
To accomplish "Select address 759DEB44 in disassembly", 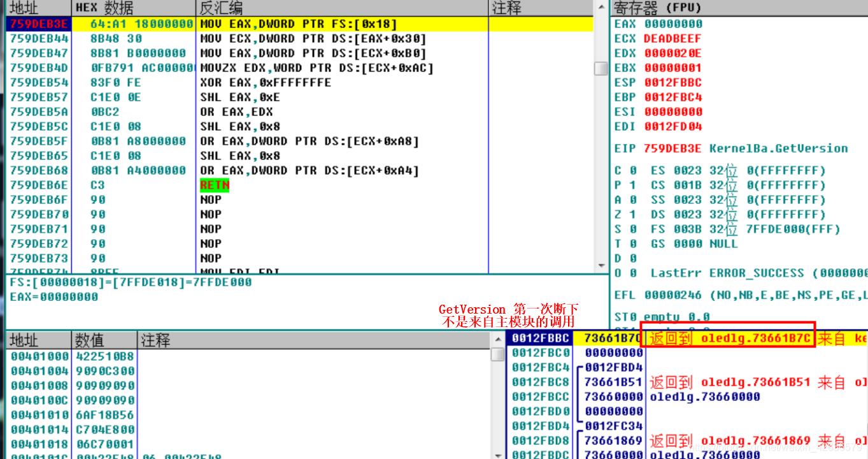I will [x=39, y=39].
